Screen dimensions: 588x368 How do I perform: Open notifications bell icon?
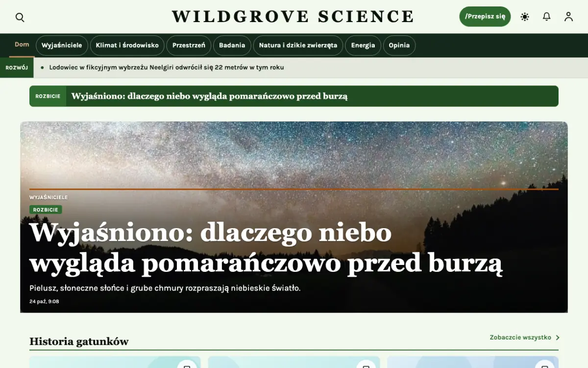pos(547,17)
